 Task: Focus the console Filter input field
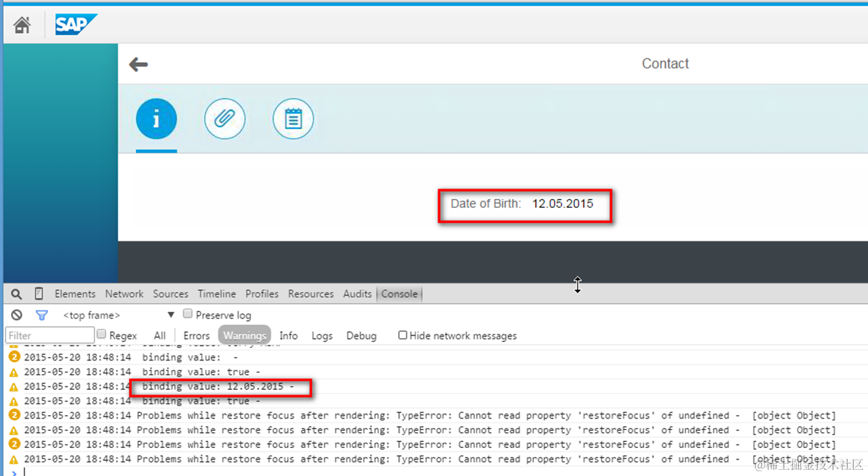coord(50,335)
